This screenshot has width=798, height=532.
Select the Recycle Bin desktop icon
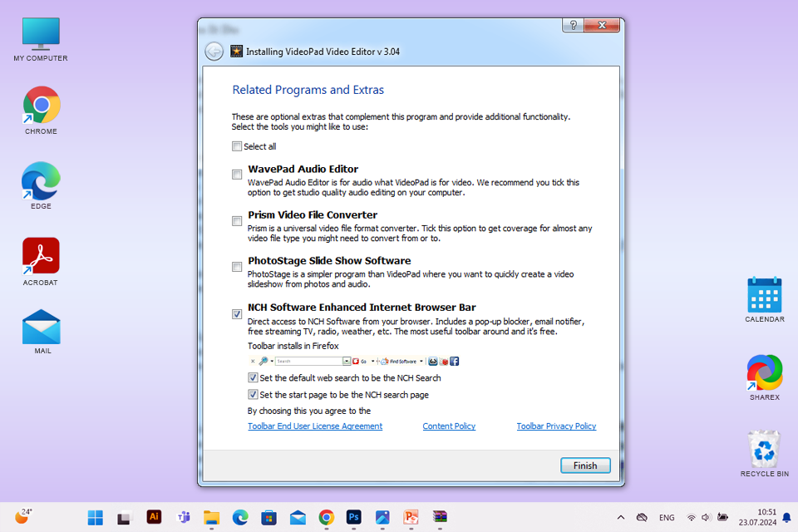765,454
